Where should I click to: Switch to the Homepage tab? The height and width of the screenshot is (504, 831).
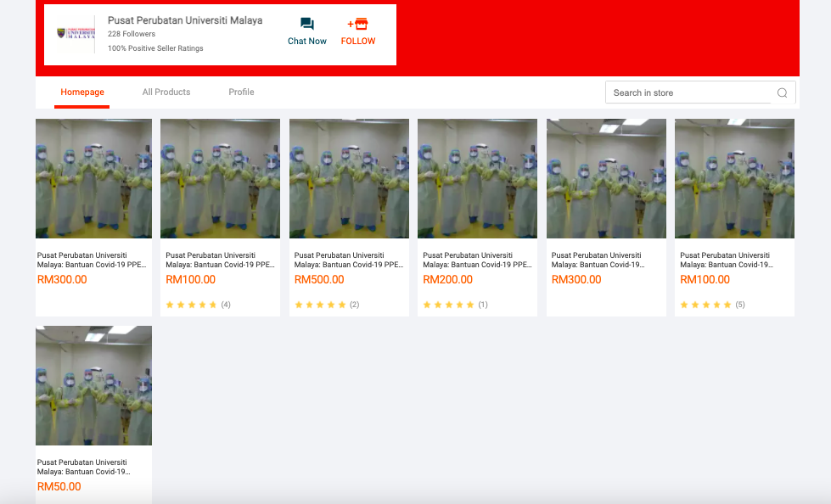pyautogui.click(x=82, y=92)
